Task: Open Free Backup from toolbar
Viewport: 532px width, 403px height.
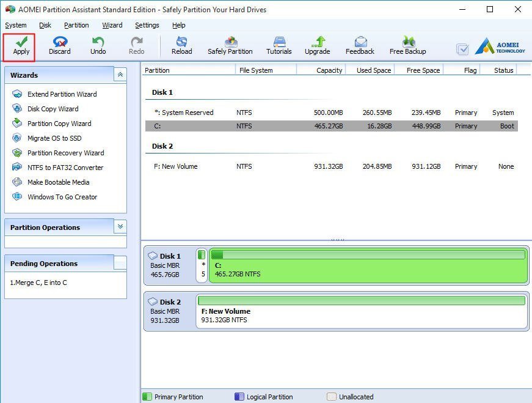Action: tap(408, 46)
